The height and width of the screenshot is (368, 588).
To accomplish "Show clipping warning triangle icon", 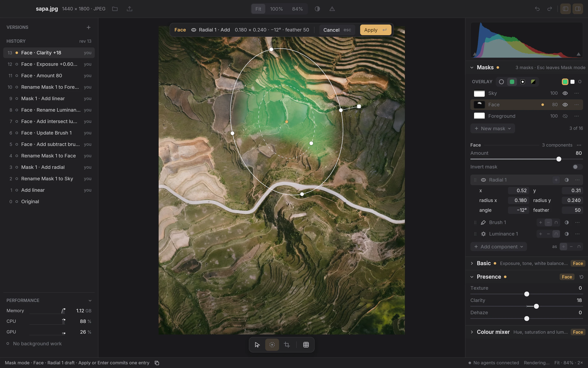I will click(332, 9).
